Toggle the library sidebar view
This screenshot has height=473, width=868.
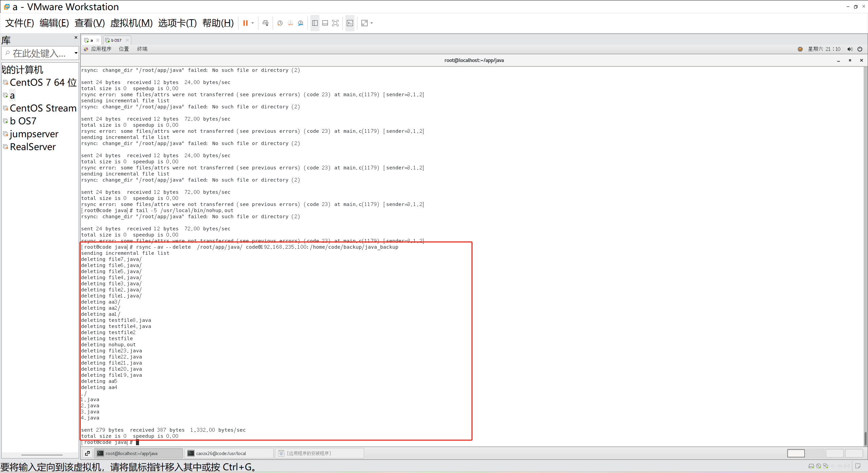315,23
